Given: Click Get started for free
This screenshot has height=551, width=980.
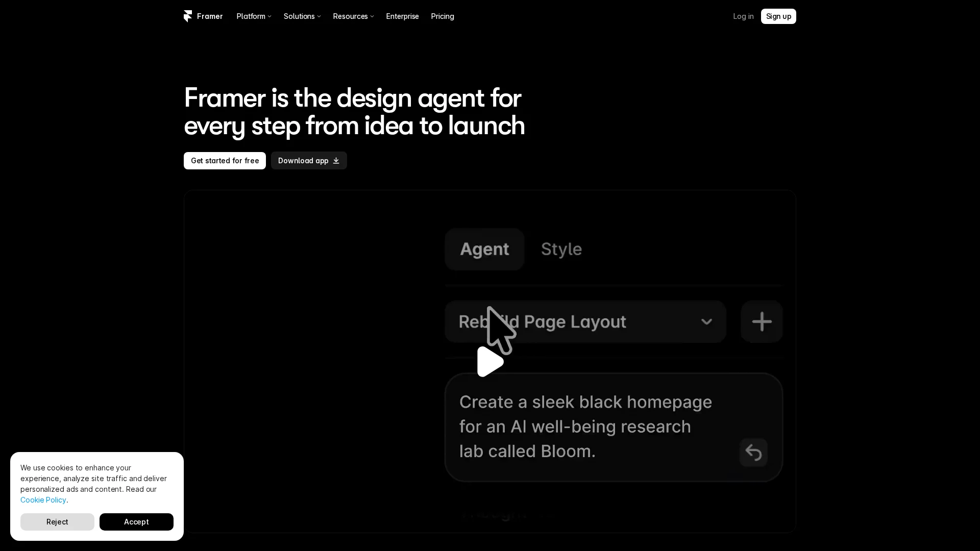Looking at the screenshot, I should pos(225,161).
